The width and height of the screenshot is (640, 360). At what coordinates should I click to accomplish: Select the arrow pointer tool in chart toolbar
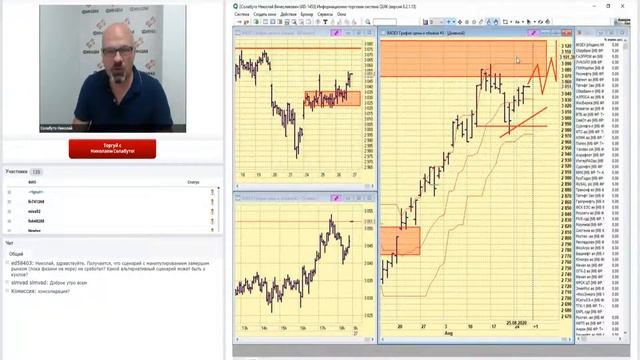[528, 22]
